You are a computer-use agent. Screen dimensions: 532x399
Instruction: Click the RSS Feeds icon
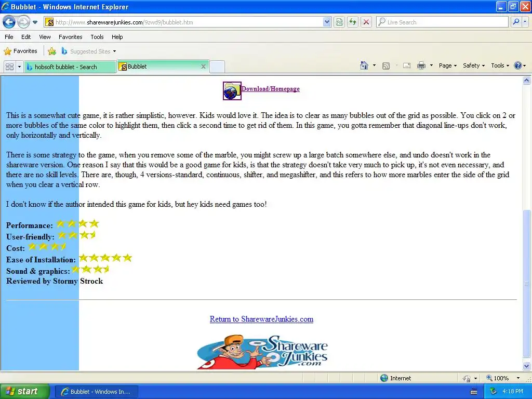386,66
